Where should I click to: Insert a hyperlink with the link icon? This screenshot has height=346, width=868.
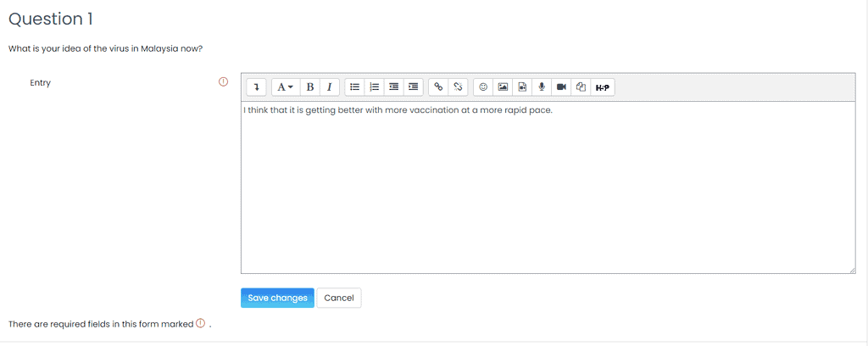(x=438, y=86)
